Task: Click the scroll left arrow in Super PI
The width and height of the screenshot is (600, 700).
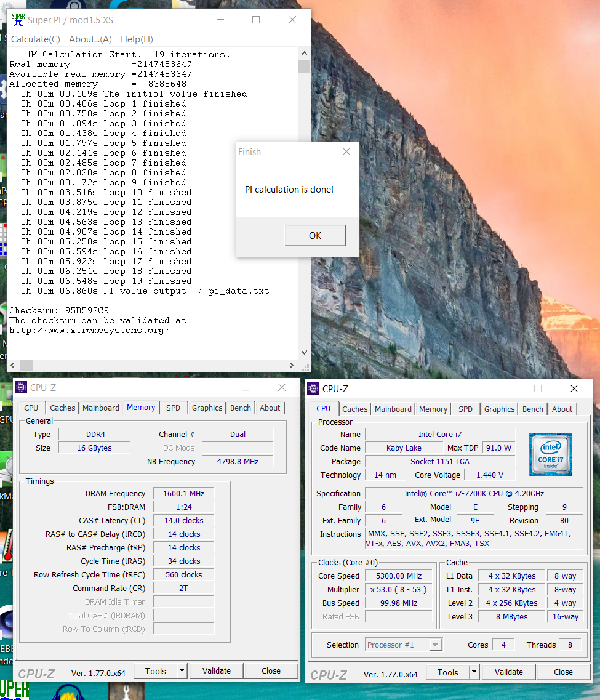Action: click(13, 365)
